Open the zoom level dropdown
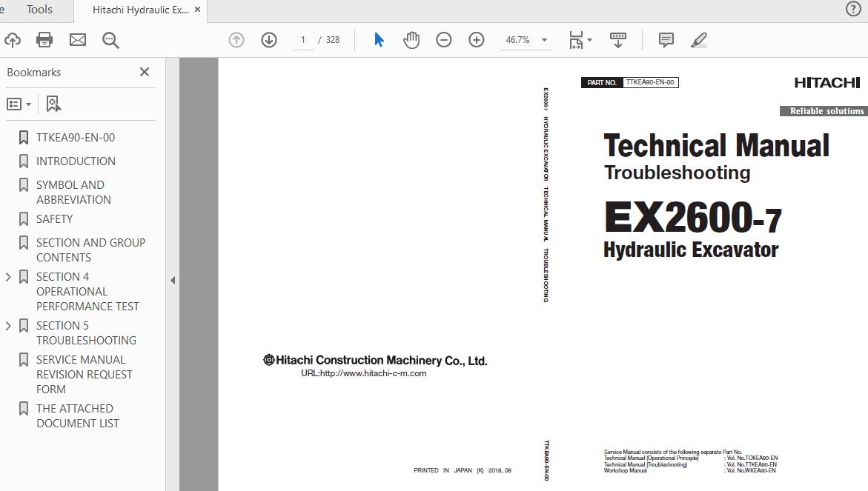Viewport: 868px width, 491px height. point(544,40)
